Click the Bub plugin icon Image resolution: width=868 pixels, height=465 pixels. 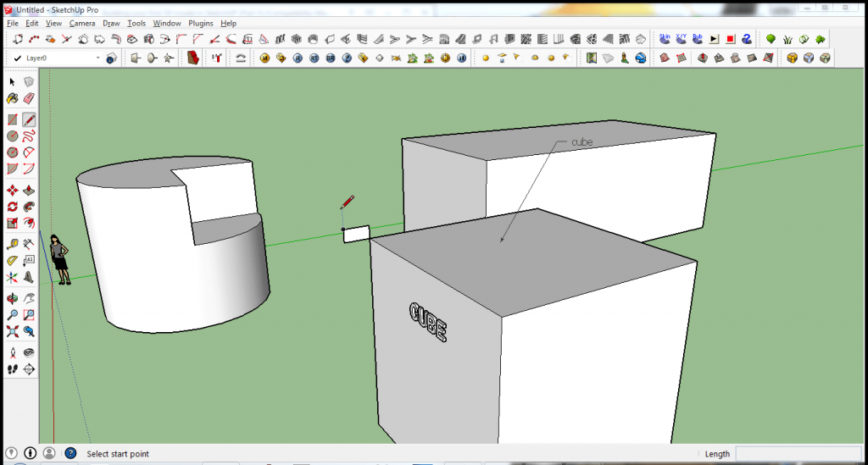pyautogui.click(x=698, y=39)
